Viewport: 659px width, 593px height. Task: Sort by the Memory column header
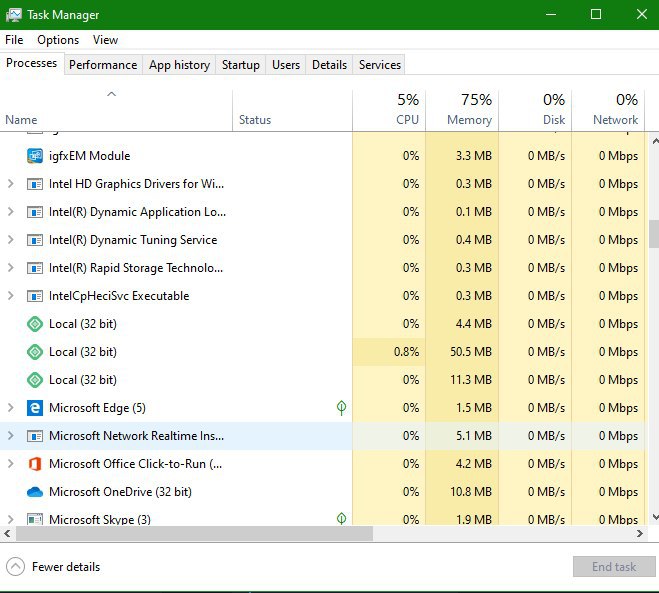pyautogui.click(x=462, y=110)
